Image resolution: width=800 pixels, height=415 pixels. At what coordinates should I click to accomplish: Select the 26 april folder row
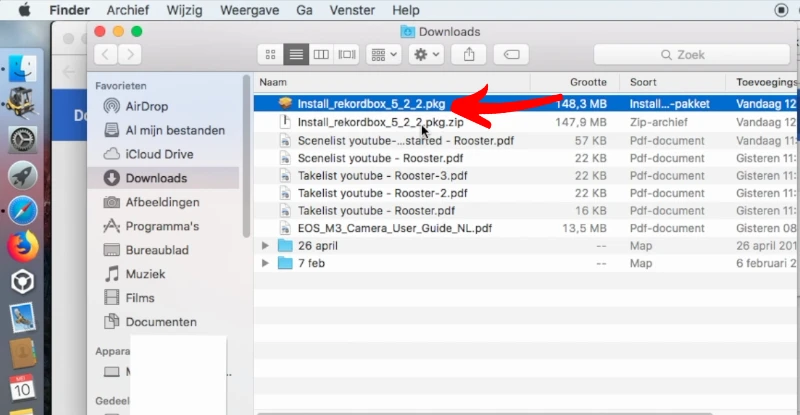pyautogui.click(x=526, y=246)
